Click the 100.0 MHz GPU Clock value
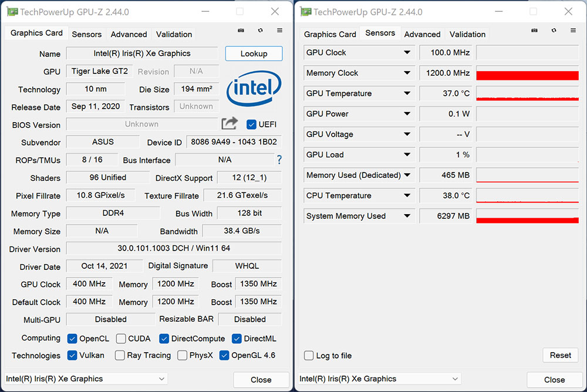Viewport: 587px width, 392px height. [x=446, y=52]
